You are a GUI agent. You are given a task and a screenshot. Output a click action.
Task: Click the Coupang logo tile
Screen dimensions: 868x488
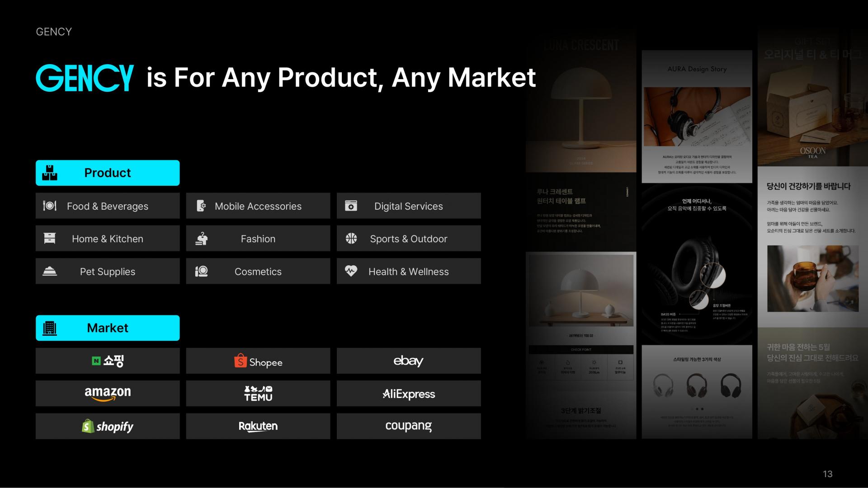409,426
